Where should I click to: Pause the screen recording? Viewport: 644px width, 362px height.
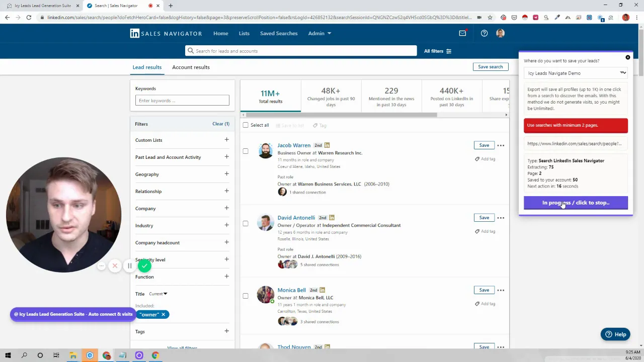coord(129,265)
